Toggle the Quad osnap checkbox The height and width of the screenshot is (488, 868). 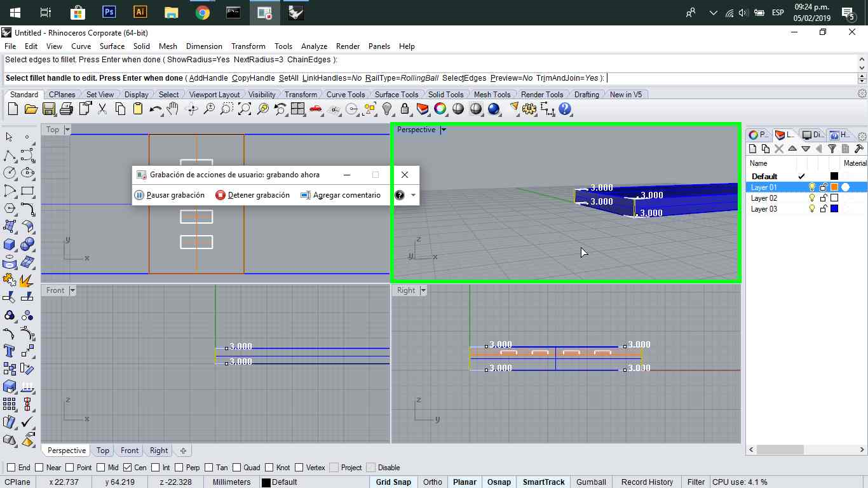(236, 468)
